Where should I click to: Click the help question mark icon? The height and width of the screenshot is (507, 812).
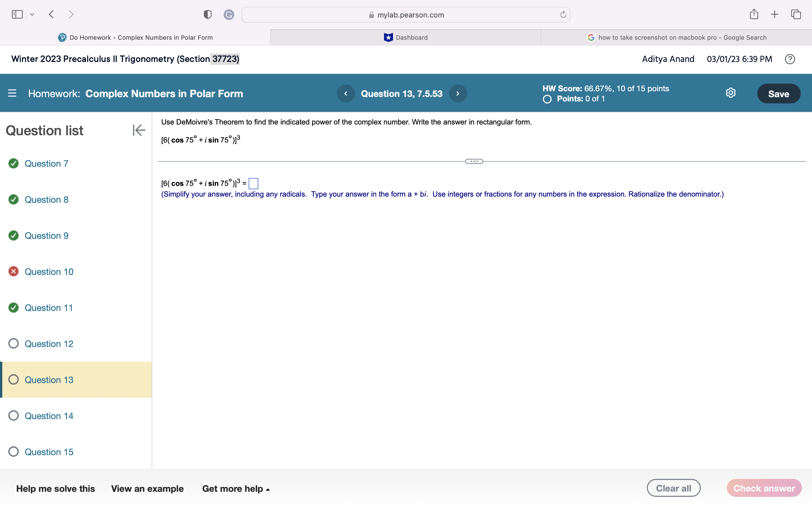coord(790,59)
